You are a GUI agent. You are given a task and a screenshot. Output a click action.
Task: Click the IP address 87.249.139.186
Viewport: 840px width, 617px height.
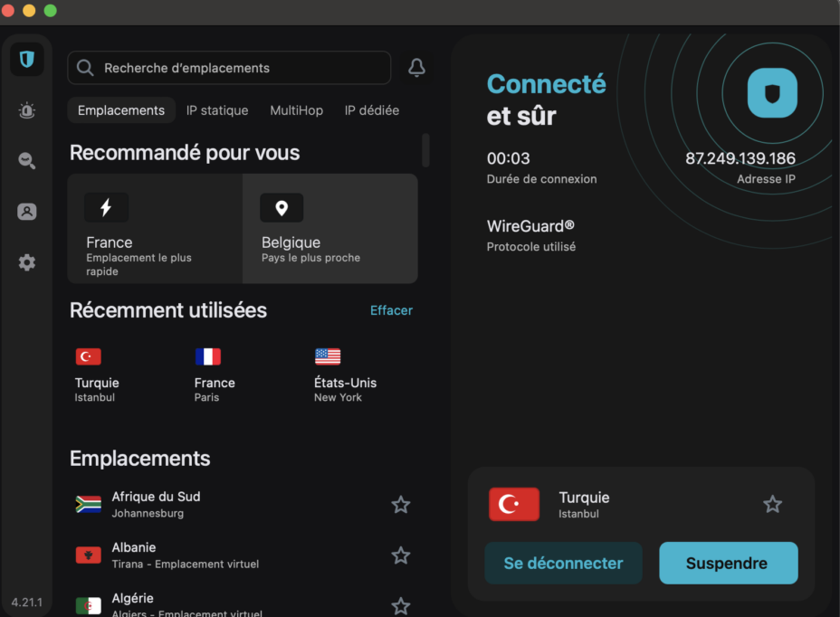tap(740, 158)
